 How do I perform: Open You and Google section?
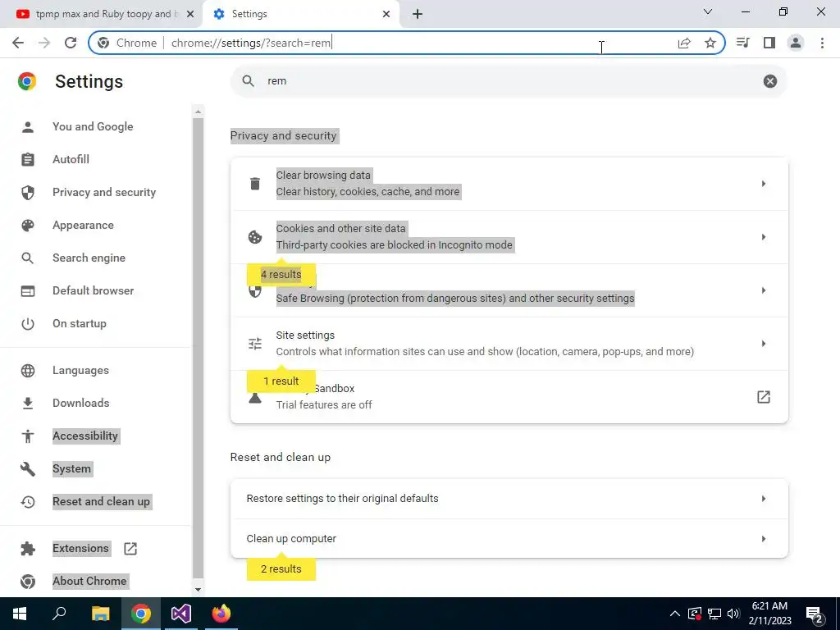click(x=93, y=127)
